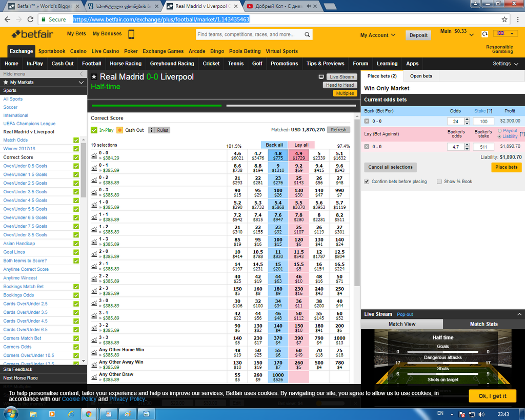Click the volume icon in system tray
The height and width of the screenshot is (420, 525).
pyautogui.click(x=481, y=414)
